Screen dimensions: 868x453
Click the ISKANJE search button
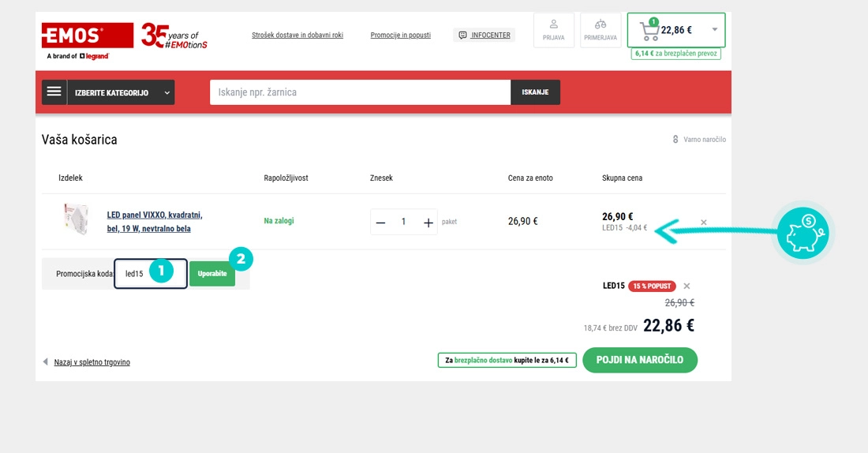point(535,92)
